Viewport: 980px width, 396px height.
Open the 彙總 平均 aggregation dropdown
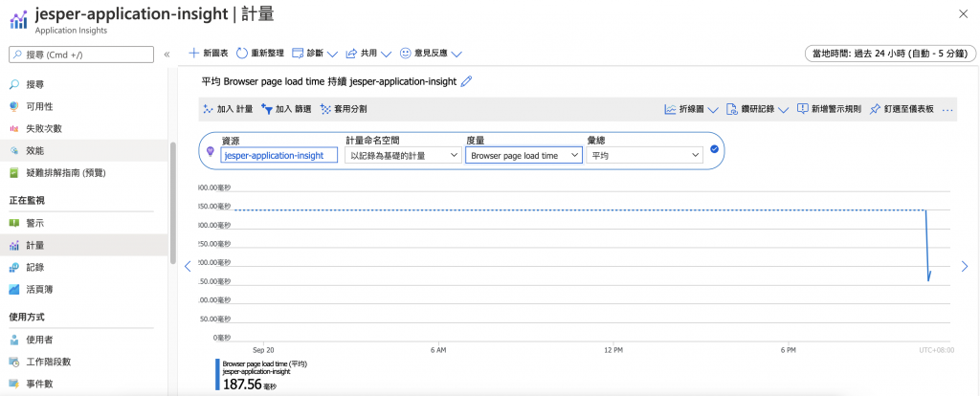click(644, 156)
